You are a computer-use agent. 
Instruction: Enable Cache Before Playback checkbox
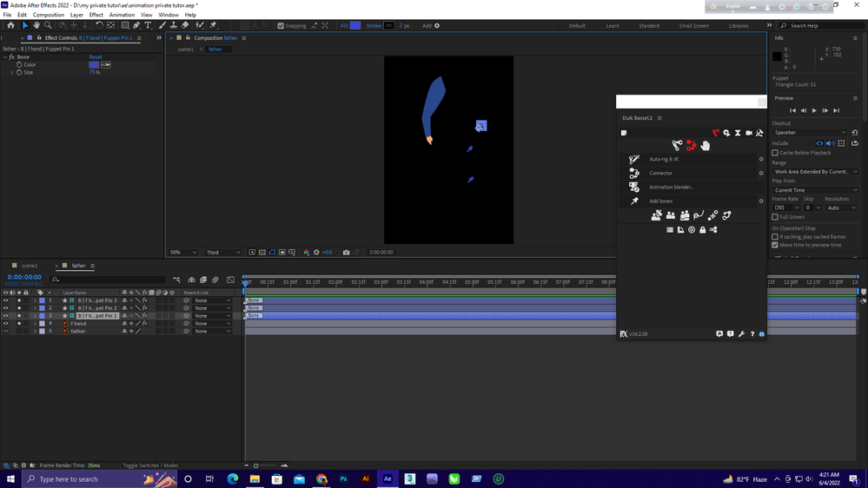[775, 153]
